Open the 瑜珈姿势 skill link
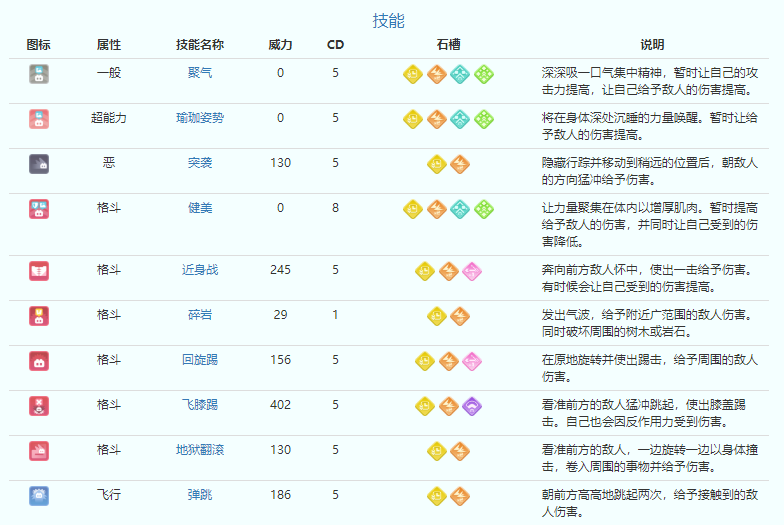The height and width of the screenshot is (525, 784). (x=200, y=118)
